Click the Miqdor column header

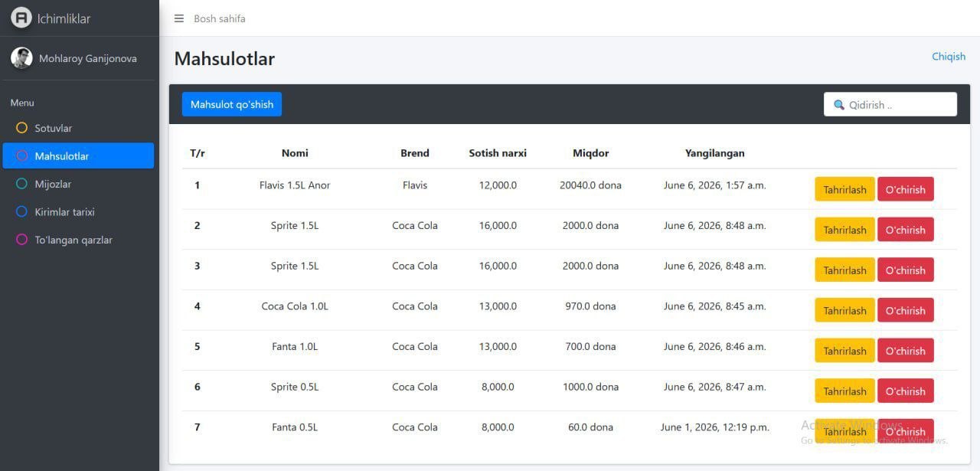[x=591, y=153]
